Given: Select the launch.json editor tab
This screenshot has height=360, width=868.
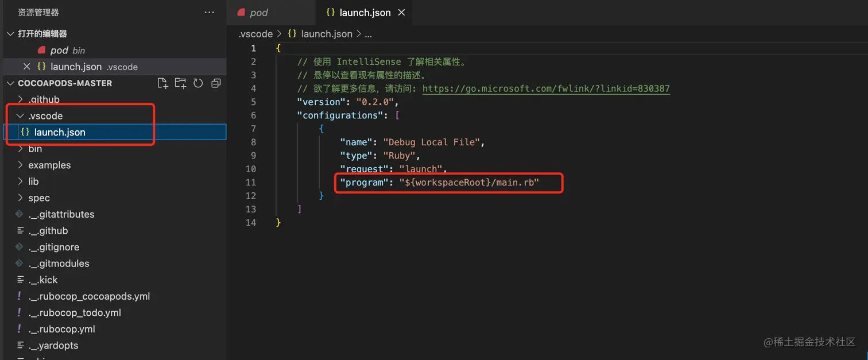Looking at the screenshot, I should (364, 12).
